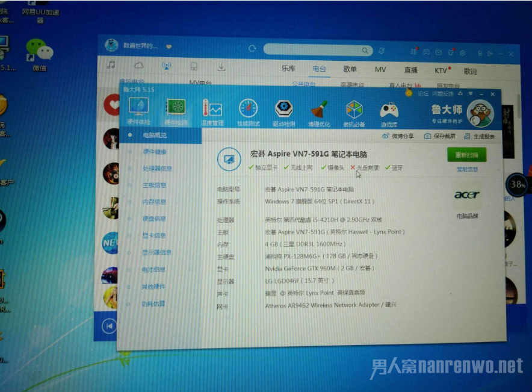Image resolution: width=532 pixels, height=392 pixels.
Task: Click previous track button in music player
Action: coord(109,326)
